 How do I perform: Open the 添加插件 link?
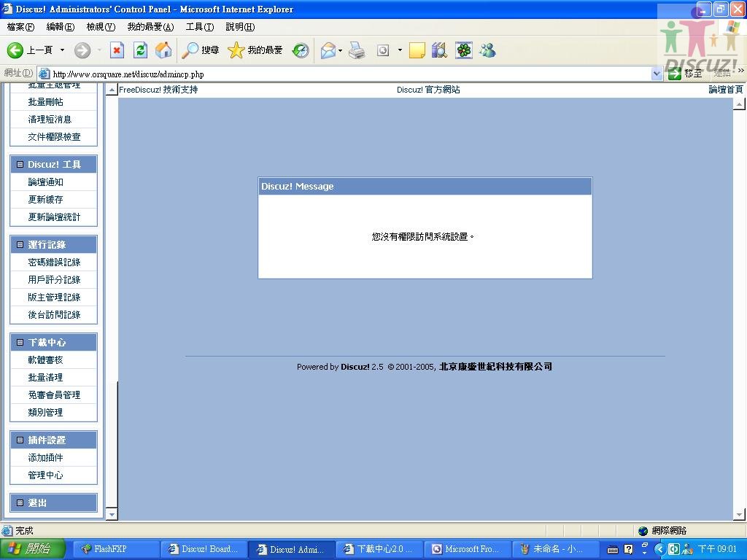(x=45, y=458)
